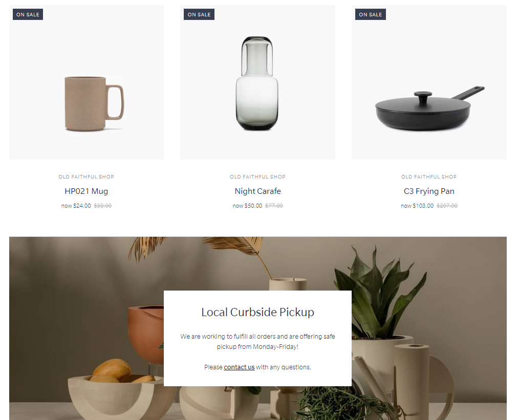The height and width of the screenshot is (420, 518).
Task: Click the struck-through $77.00 original price
Action: [x=274, y=206]
